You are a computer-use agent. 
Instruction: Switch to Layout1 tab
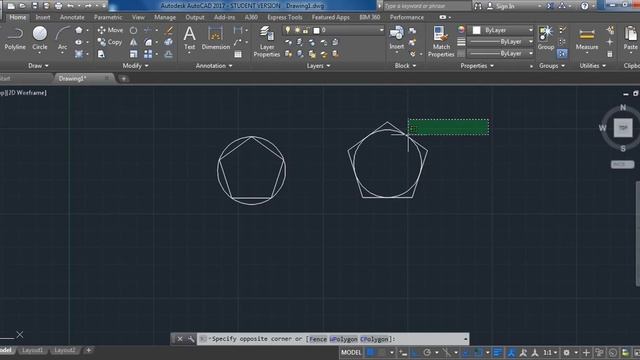(x=32, y=350)
